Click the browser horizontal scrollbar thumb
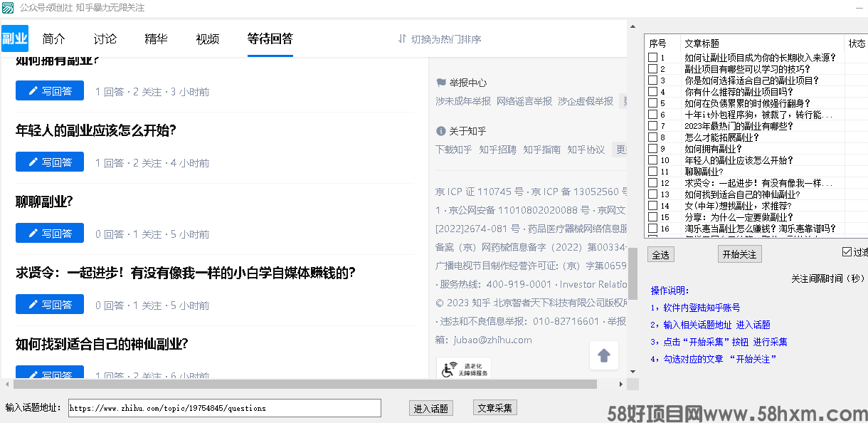This screenshot has width=868, height=423. [x=305, y=384]
